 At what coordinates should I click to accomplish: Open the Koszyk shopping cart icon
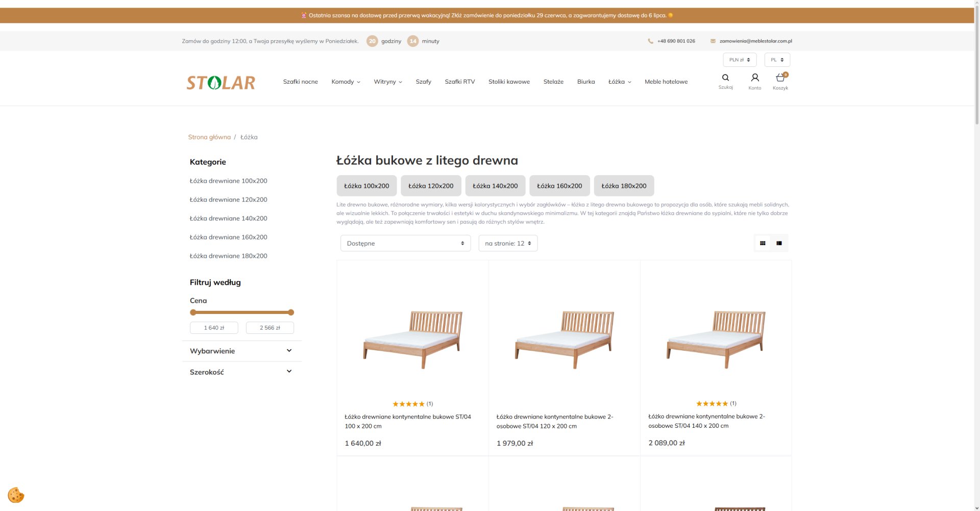tap(780, 81)
